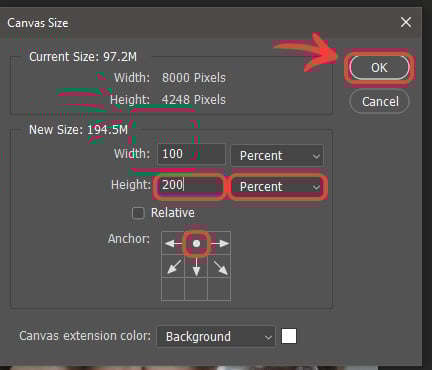The image size is (432, 370).
Task: Select the top-center anchor dot
Action: pos(196,243)
